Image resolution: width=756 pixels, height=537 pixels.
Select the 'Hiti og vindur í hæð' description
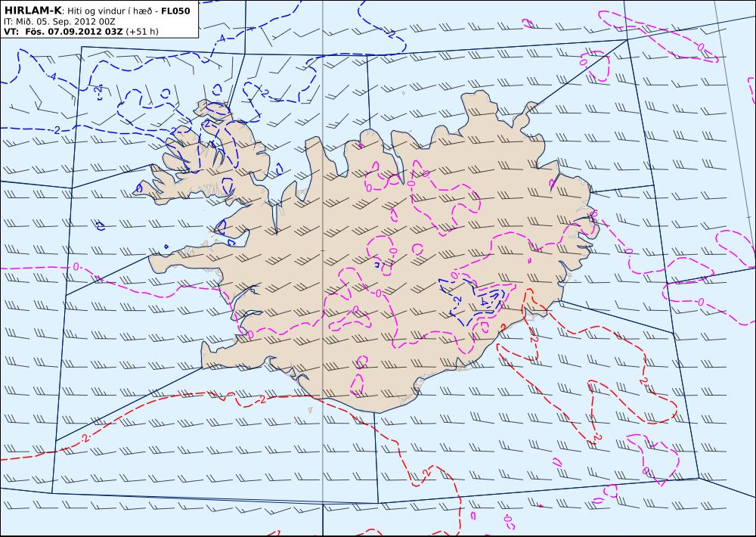pos(110,11)
